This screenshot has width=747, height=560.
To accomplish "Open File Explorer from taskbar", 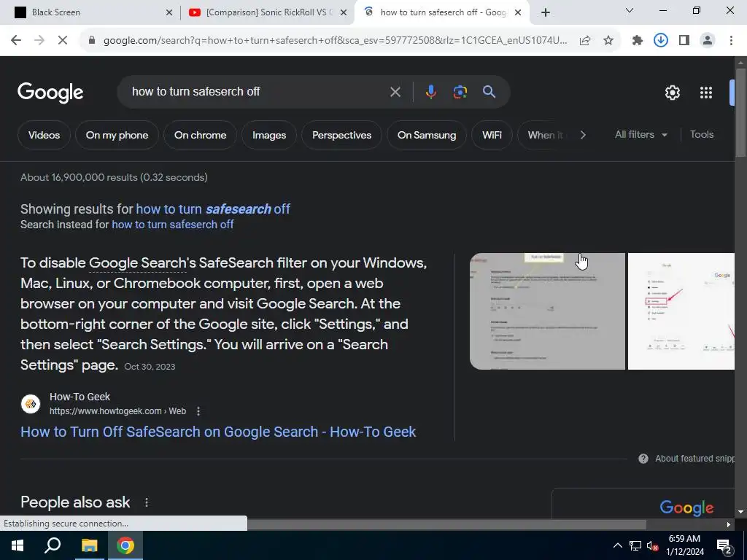I will tap(89, 545).
